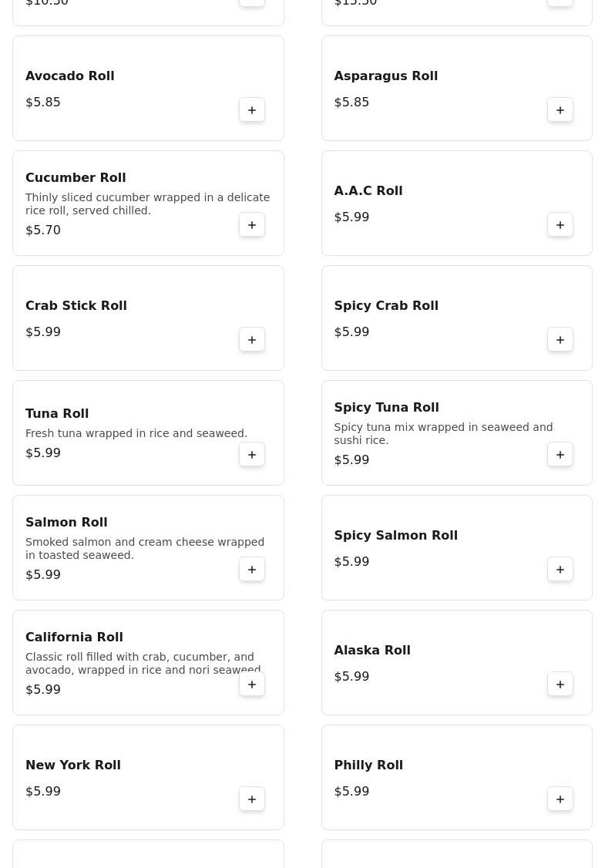Click plus icon for Philly Roll
This screenshot has width=605, height=868.
pos(560,799)
